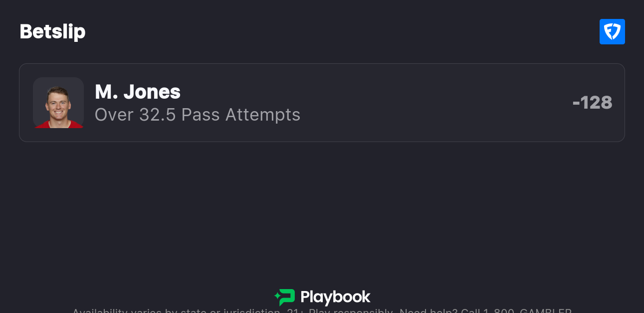Select Over 32.5 Pass Attempts description
Screen dimensions: 644x313
tap(198, 115)
